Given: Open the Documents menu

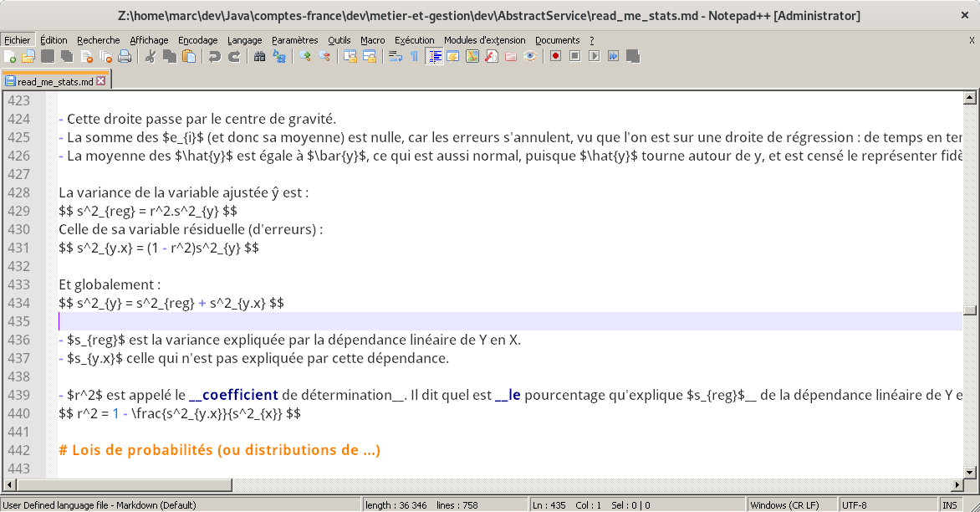Looking at the screenshot, I should tap(558, 40).
